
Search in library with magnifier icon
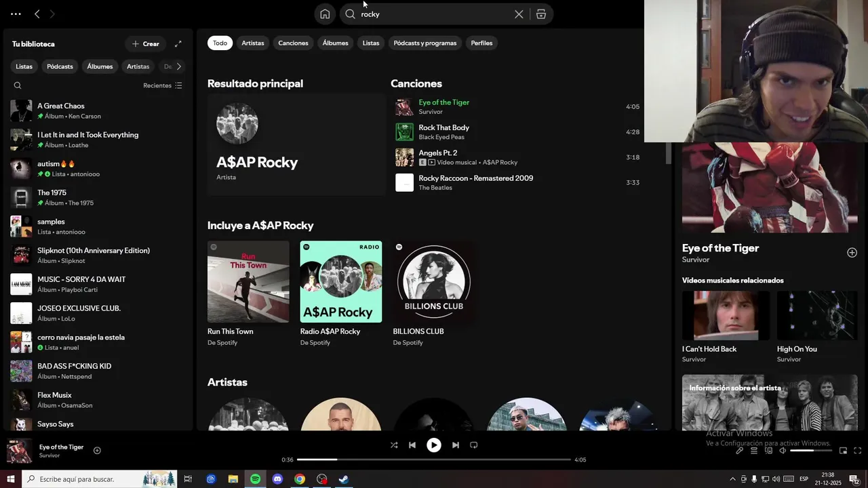(18, 85)
